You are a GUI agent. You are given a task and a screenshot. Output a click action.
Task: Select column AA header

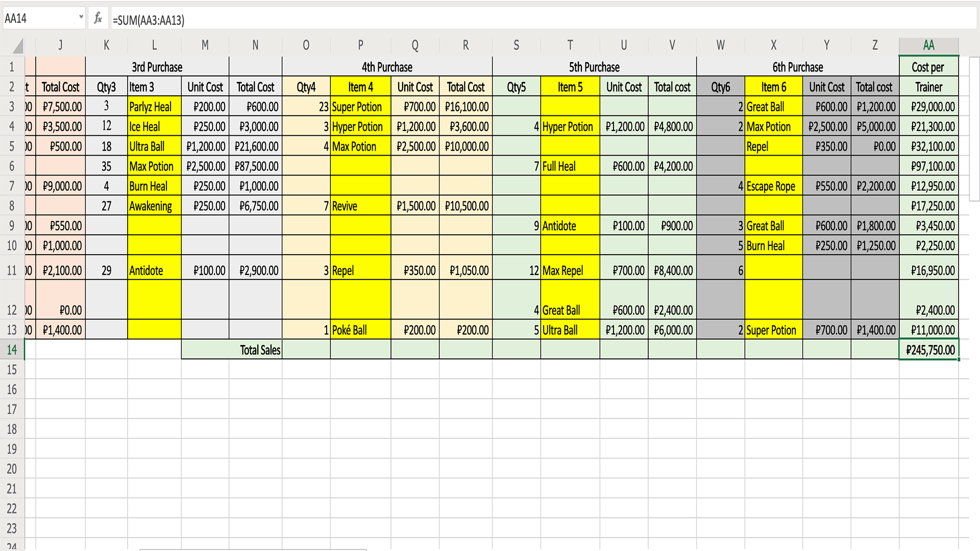pyautogui.click(x=928, y=45)
